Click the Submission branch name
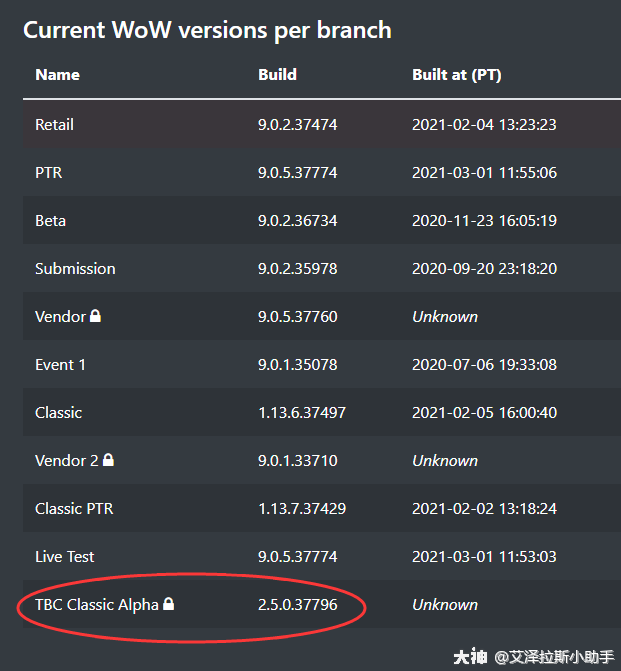621x671 pixels. 75,268
